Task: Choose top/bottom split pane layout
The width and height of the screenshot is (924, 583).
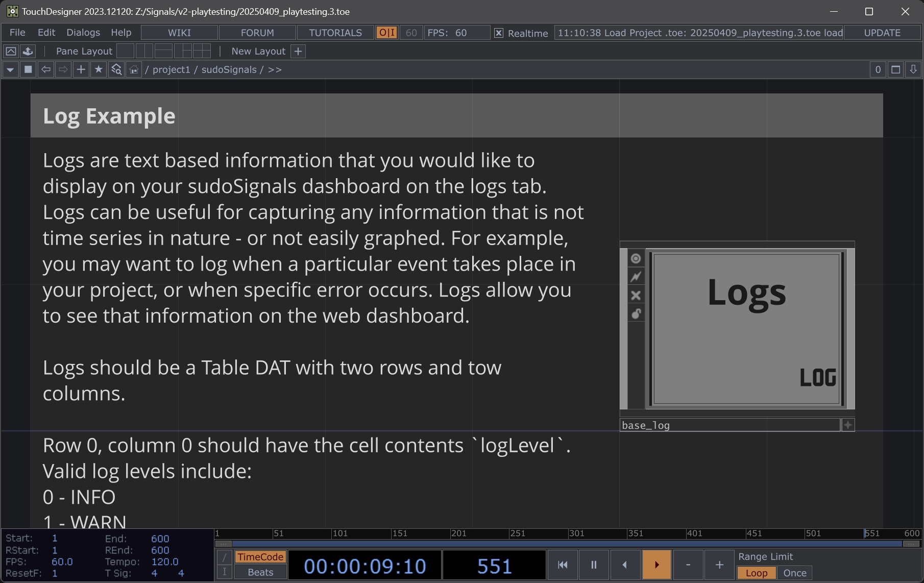Action: (163, 51)
